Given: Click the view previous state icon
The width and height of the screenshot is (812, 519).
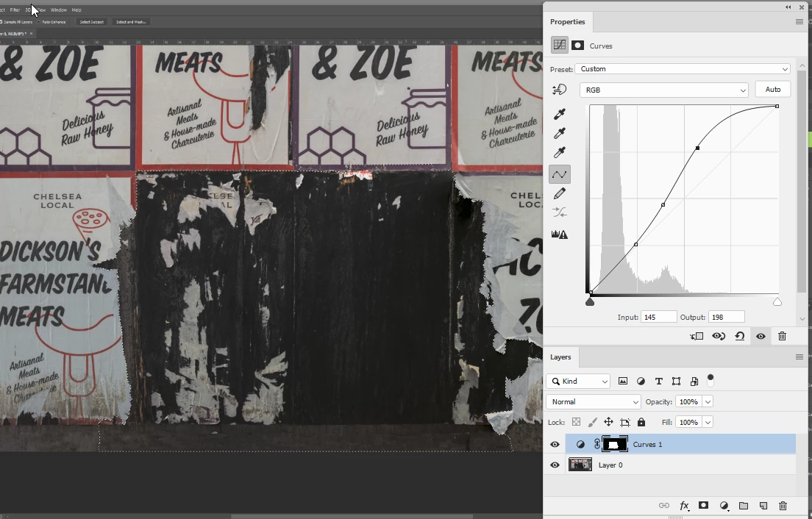Looking at the screenshot, I should [719, 337].
